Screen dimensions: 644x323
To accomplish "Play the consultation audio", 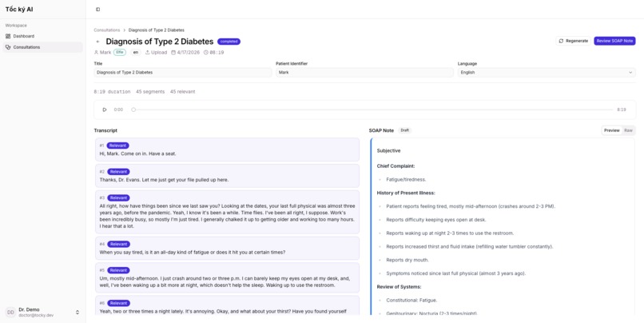I will click(x=105, y=110).
